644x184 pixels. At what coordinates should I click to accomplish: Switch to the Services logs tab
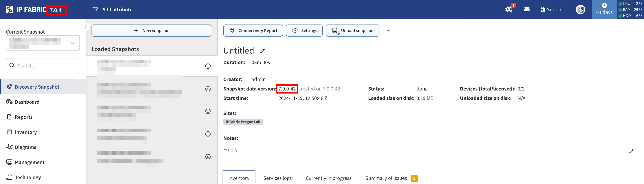click(x=277, y=178)
